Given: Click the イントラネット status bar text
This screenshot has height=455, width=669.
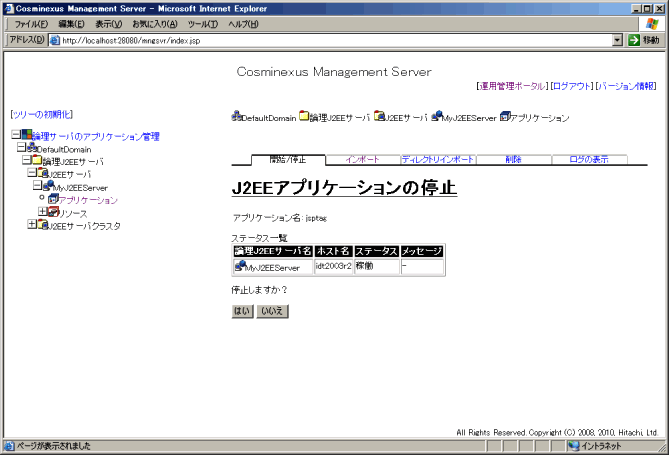Looking at the screenshot, I should 601,446.
